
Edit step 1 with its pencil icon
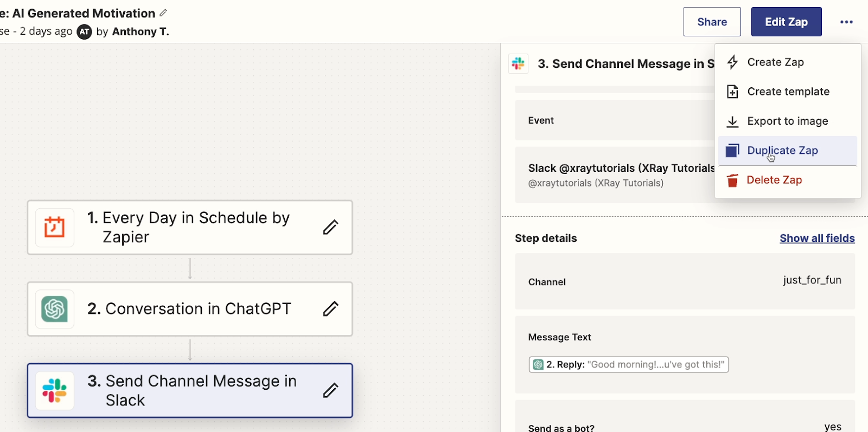coord(330,227)
